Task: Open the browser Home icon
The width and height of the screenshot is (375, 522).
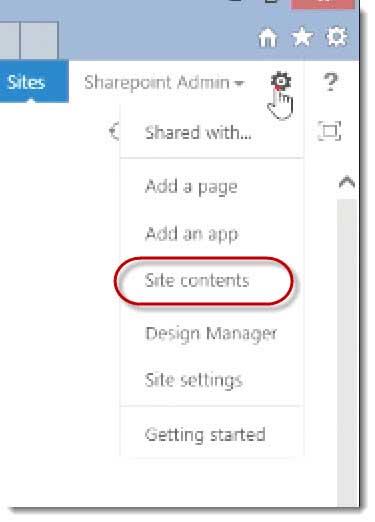Action: click(268, 37)
